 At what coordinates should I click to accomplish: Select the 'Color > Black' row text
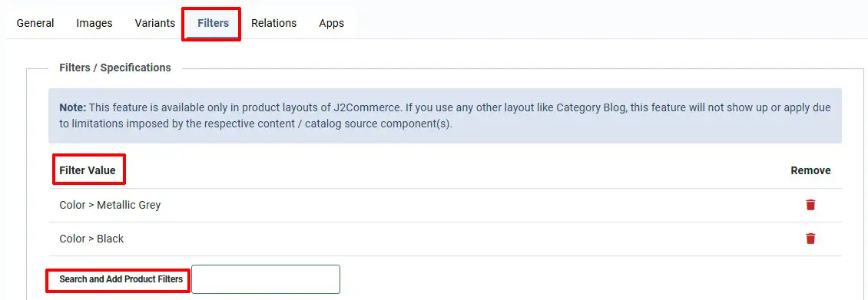(91, 239)
